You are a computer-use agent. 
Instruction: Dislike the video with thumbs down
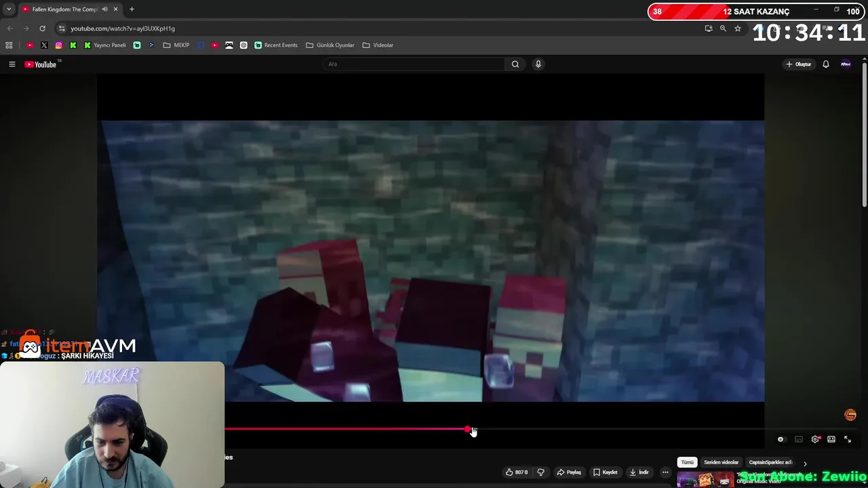540,472
